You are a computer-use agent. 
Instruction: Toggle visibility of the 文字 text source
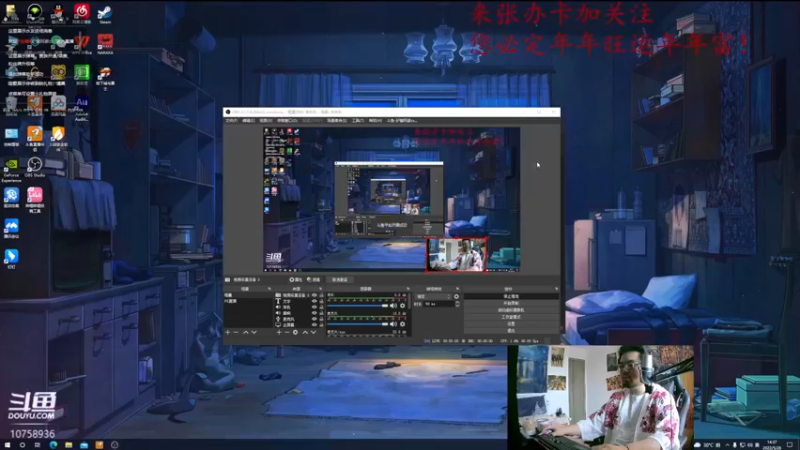pyautogui.click(x=315, y=301)
